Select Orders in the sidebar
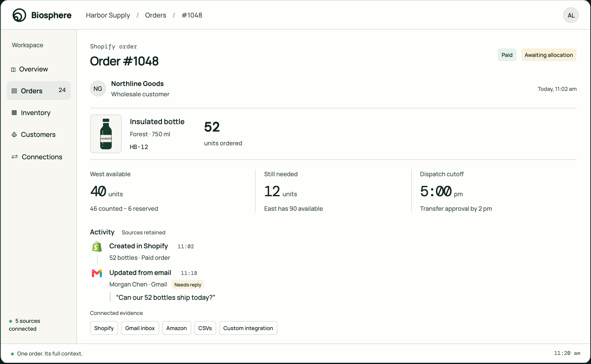The image size is (591, 364). tap(39, 91)
